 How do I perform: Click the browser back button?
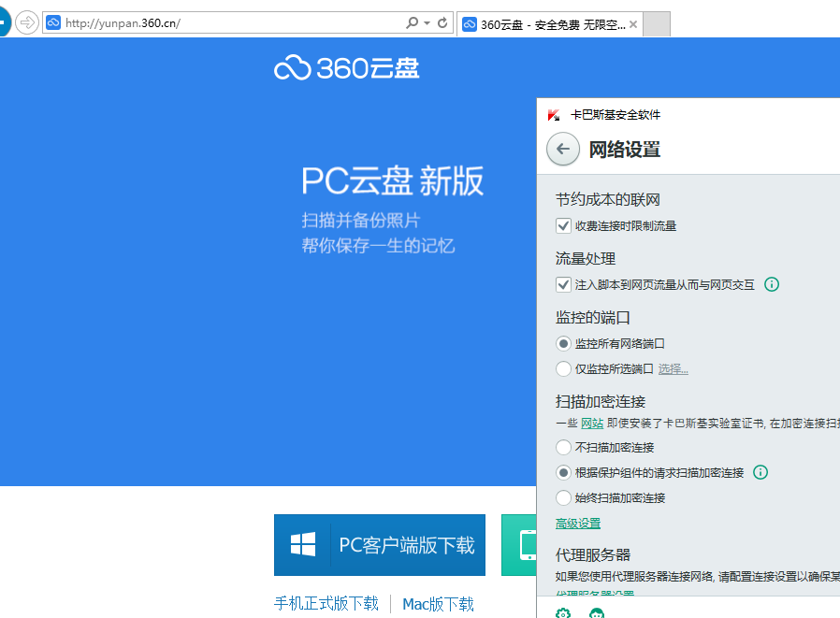point(3,23)
